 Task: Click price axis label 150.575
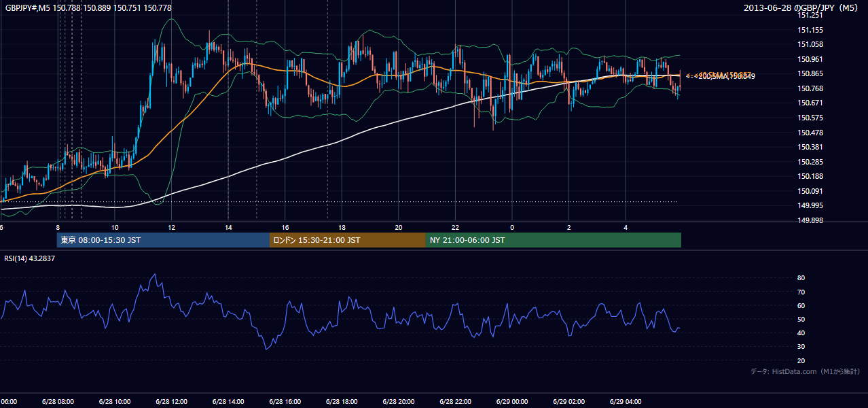click(811, 118)
